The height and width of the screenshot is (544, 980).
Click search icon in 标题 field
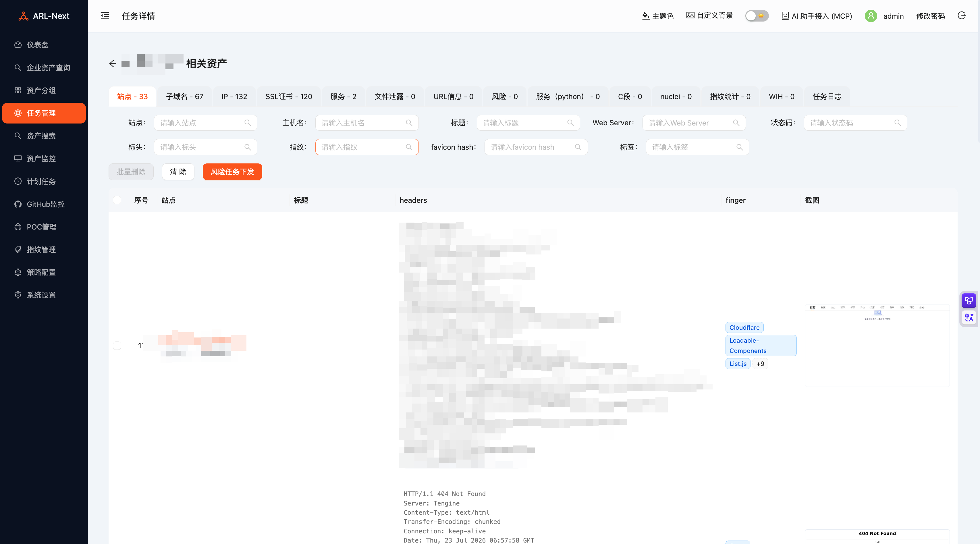click(570, 123)
